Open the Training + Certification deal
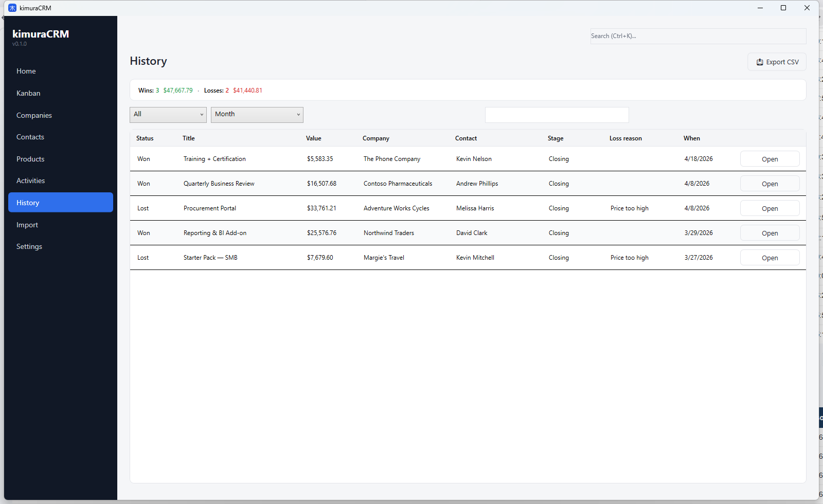This screenshot has width=823, height=504. coord(770,159)
